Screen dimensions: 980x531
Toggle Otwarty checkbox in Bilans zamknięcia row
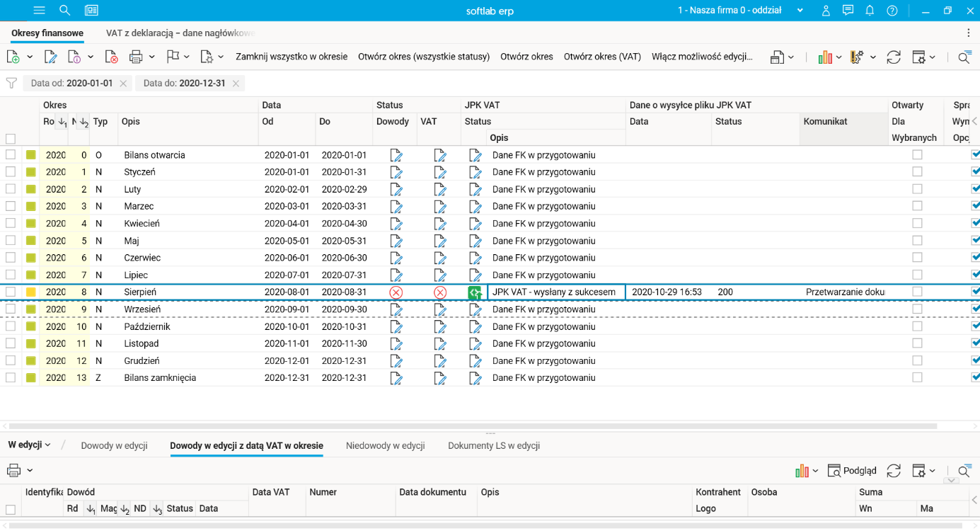pyautogui.click(x=917, y=377)
